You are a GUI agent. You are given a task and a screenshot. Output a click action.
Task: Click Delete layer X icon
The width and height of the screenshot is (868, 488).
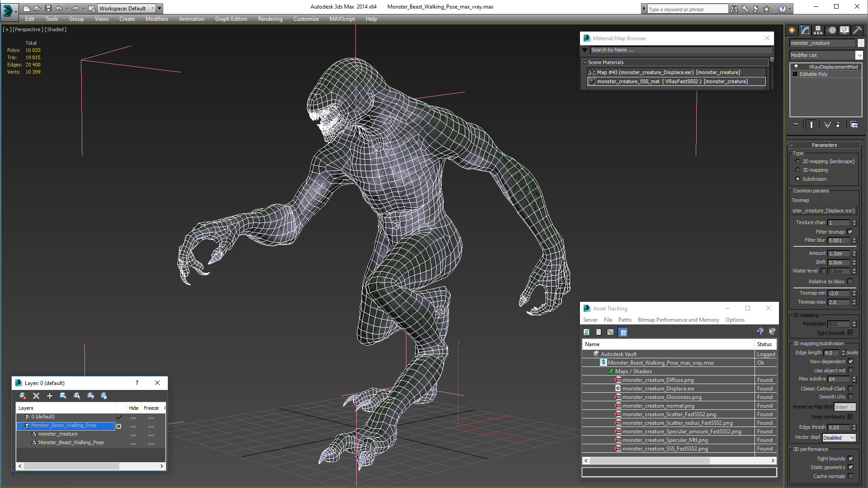click(x=36, y=396)
